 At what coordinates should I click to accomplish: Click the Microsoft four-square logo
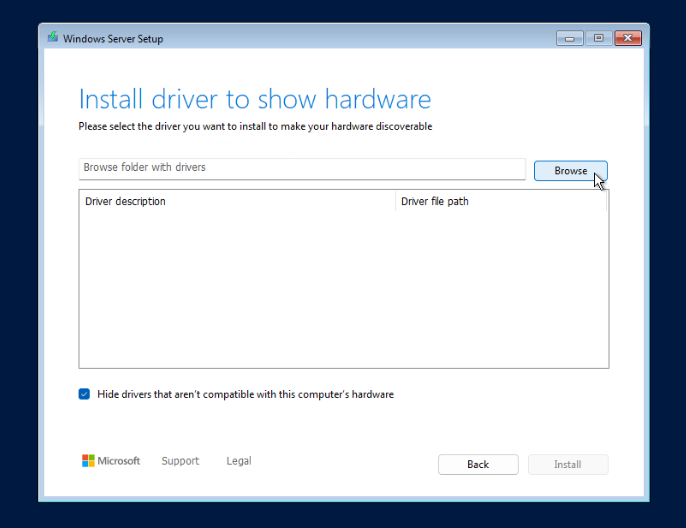coord(88,461)
